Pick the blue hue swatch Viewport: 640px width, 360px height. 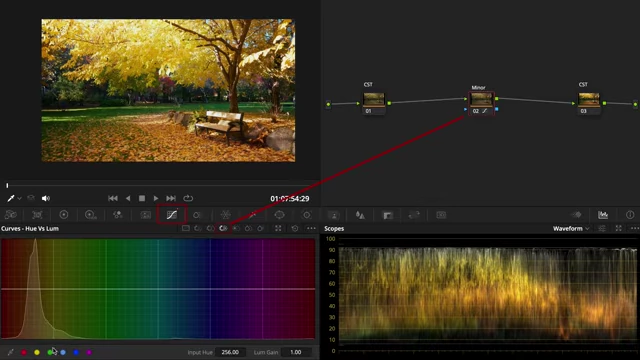tap(76, 352)
